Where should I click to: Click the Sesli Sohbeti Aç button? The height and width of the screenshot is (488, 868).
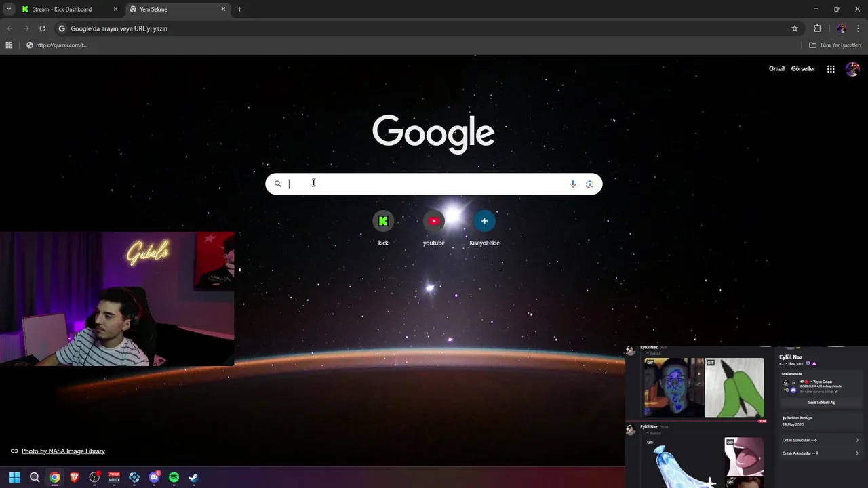[x=821, y=403]
